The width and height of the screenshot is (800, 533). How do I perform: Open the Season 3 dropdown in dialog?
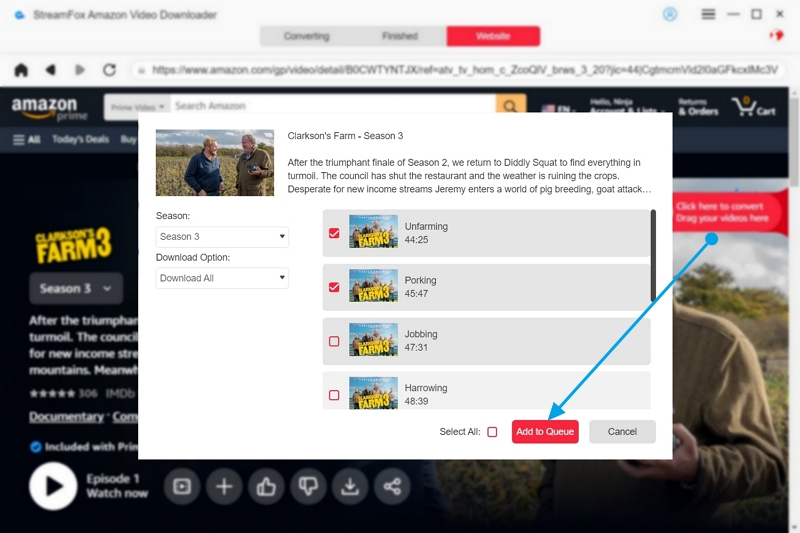click(x=222, y=237)
